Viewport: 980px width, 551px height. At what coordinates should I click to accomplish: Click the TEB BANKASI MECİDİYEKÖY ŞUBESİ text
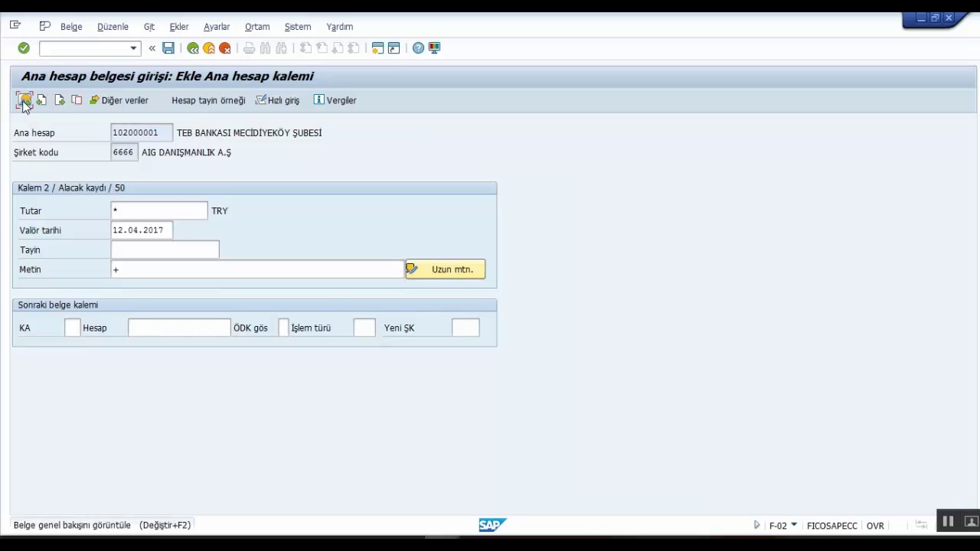[x=249, y=133]
